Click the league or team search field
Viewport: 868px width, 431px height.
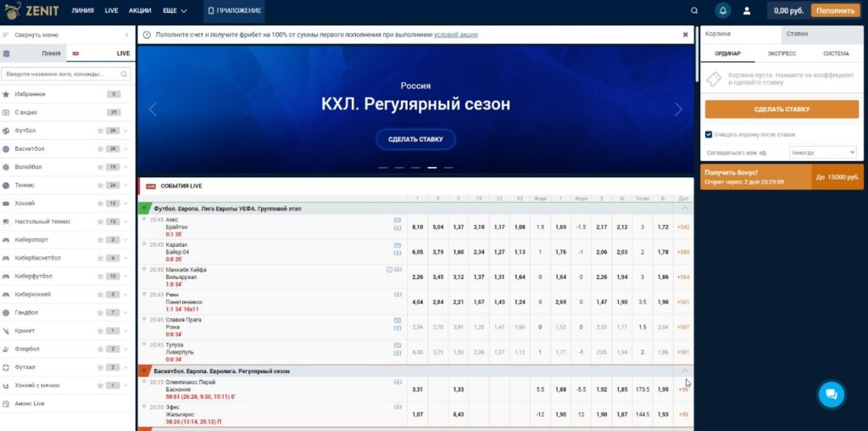point(66,74)
